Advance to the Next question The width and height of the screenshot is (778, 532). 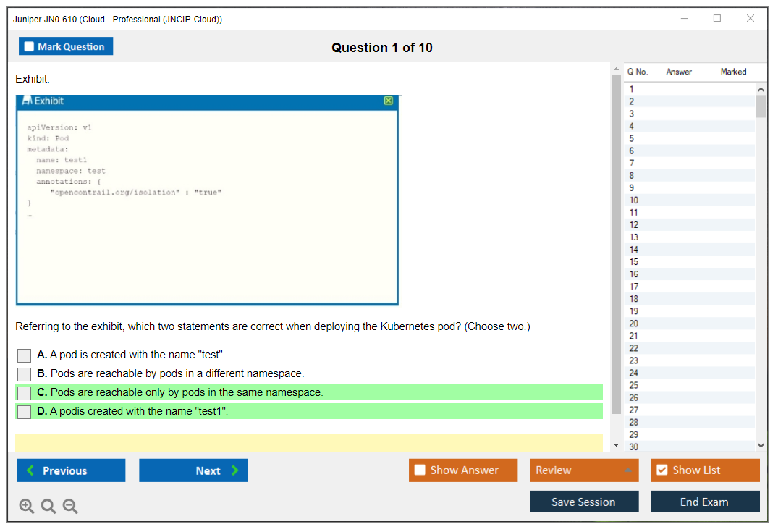(193, 470)
